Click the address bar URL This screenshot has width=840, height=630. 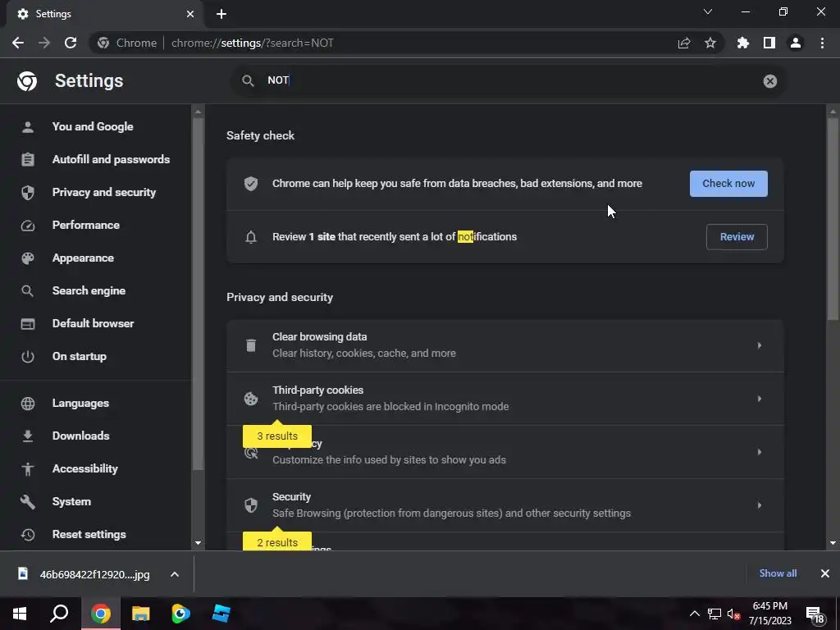(252, 43)
